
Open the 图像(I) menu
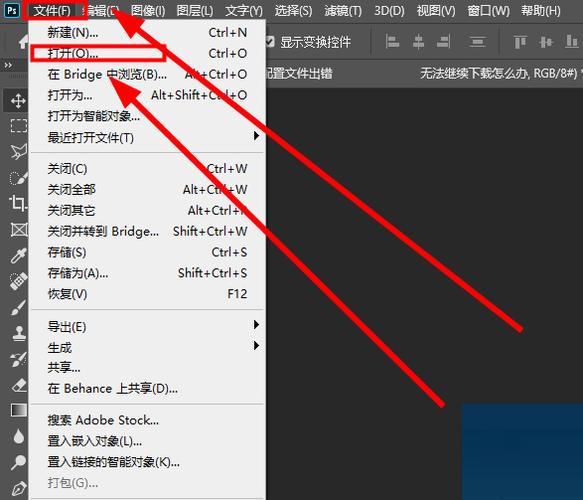(x=148, y=11)
